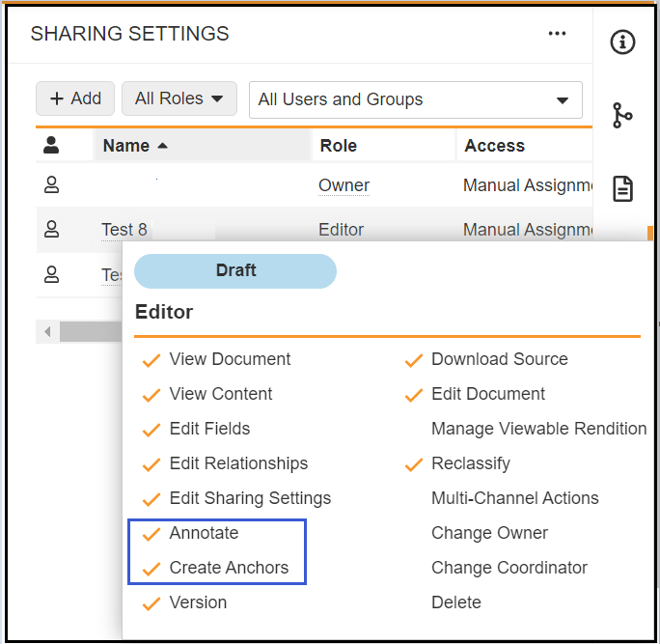Click the Access column header
This screenshot has width=660, height=644.
click(x=494, y=146)
